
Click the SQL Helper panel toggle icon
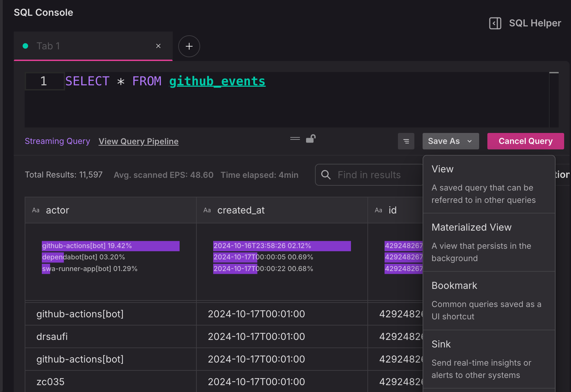coord(495,23)
